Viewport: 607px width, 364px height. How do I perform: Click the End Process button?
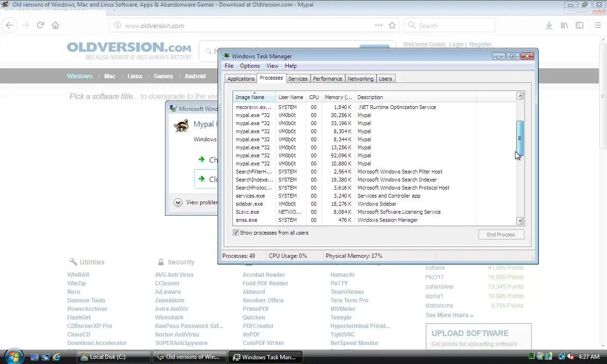click(x=501, y=235)
